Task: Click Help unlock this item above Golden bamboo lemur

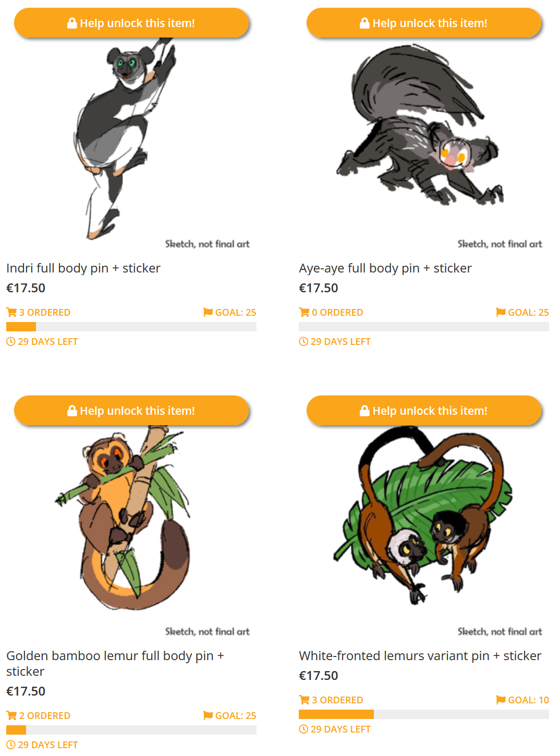Action: 131,411
